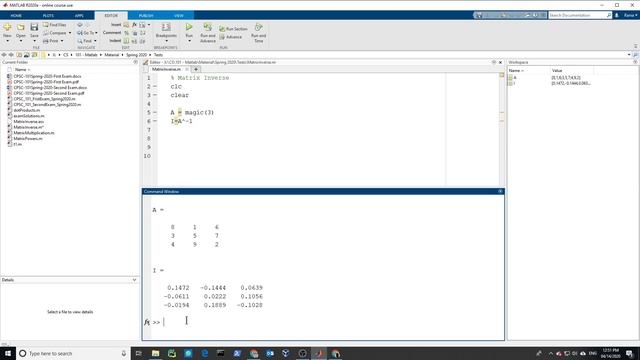Open the Save dropdown arrow
640x360 pixels.
click(x=34, y=41)
